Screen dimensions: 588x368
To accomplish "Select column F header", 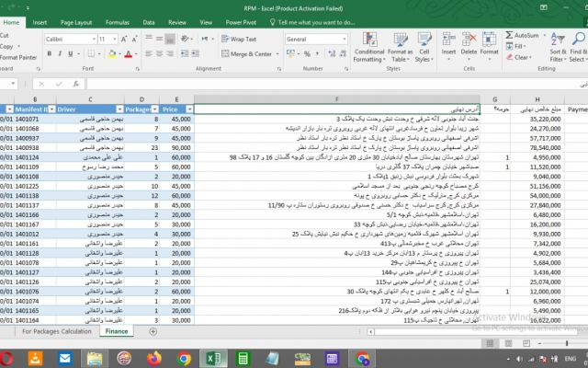I will 337,99.
